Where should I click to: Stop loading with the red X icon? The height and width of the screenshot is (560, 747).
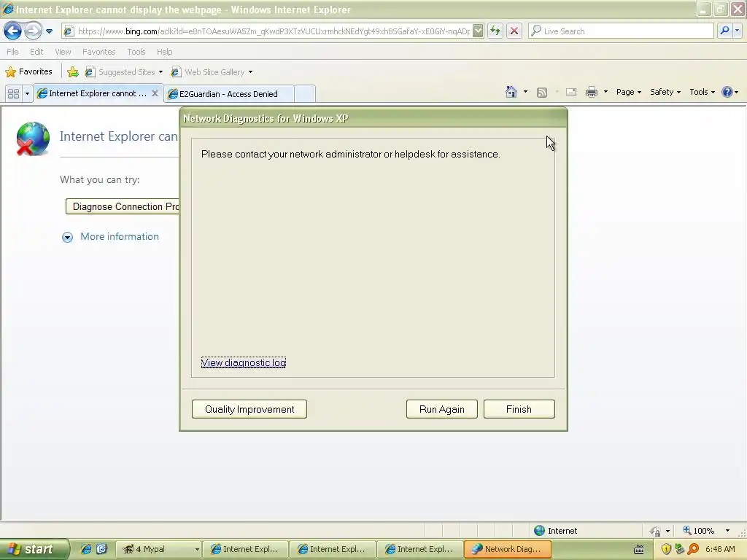[514, 31]
